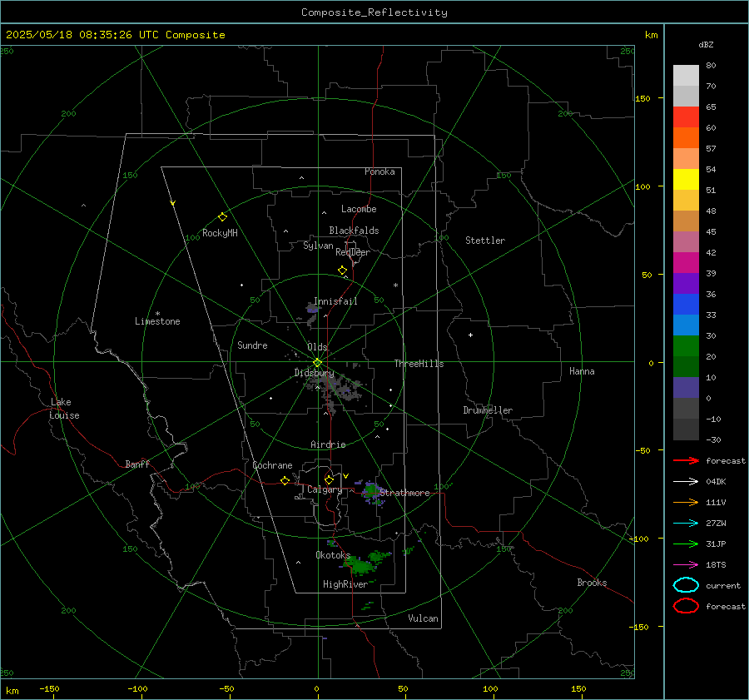Click the Strathmore city label
The width and height of the screenshot is (749, 700).
click(405, 493)
